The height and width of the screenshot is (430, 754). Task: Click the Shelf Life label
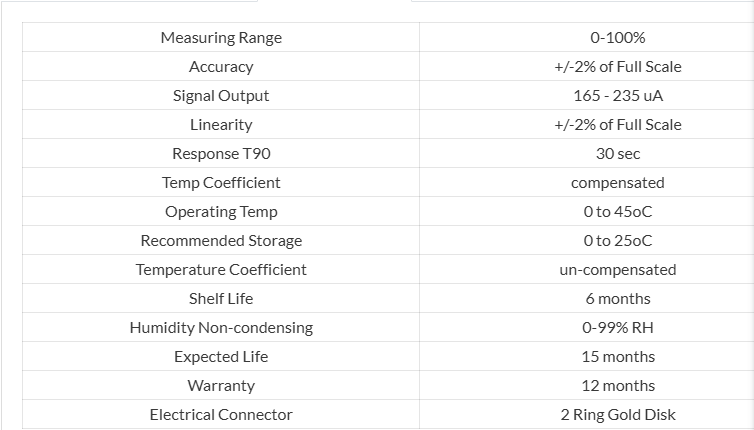pyautogui.click(x=221, y=298)
